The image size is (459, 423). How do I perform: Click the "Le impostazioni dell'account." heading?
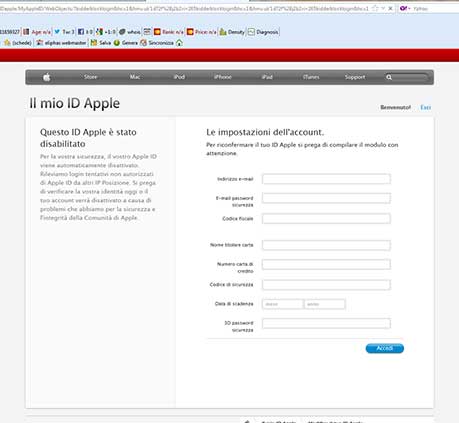click(265, 132)
